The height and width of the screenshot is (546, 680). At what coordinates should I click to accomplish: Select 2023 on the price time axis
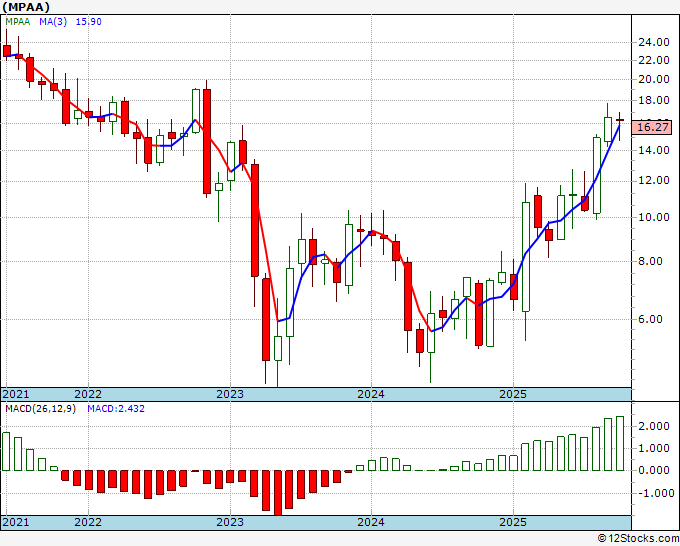pyautogui.click(x=229, y=394)
